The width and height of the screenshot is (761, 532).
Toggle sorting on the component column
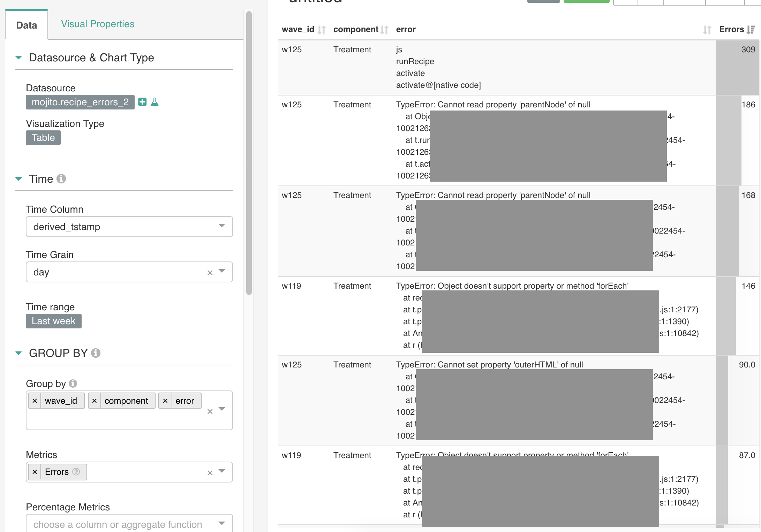[384, 29]
